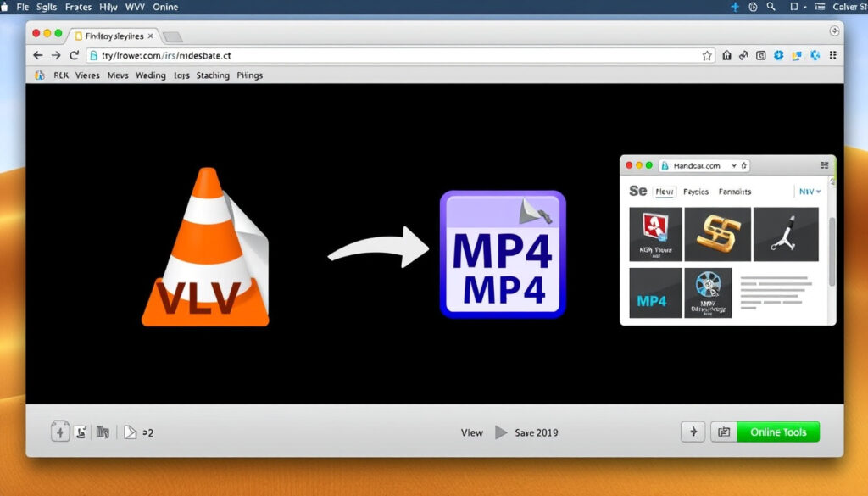
Task: Open the Mevs bookmark
Action: (x=118, y=75)
